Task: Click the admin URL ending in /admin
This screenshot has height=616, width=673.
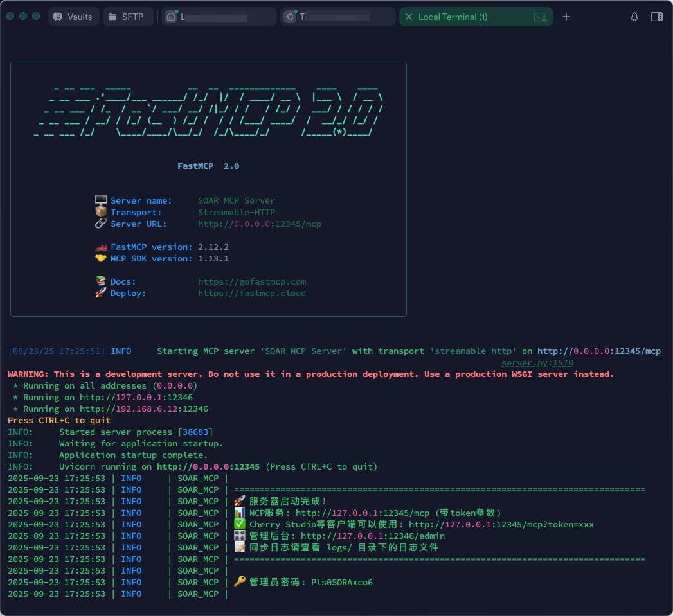Action: (372, 536)
